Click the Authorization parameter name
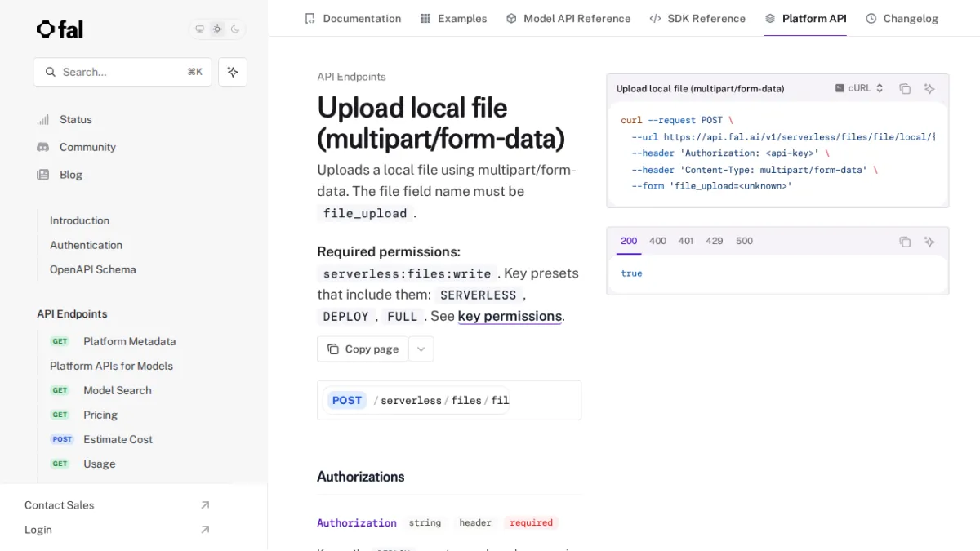980x551 pixels. pos(357,522)
